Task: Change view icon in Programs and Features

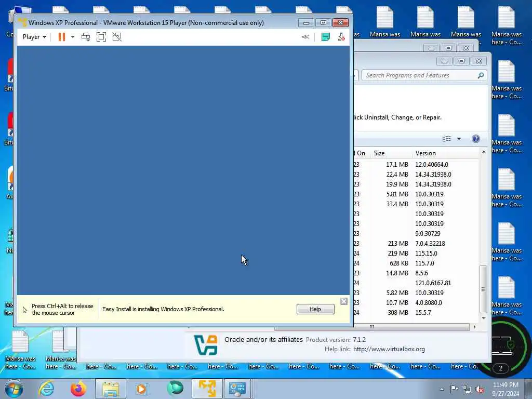Action: click(446, 138)
